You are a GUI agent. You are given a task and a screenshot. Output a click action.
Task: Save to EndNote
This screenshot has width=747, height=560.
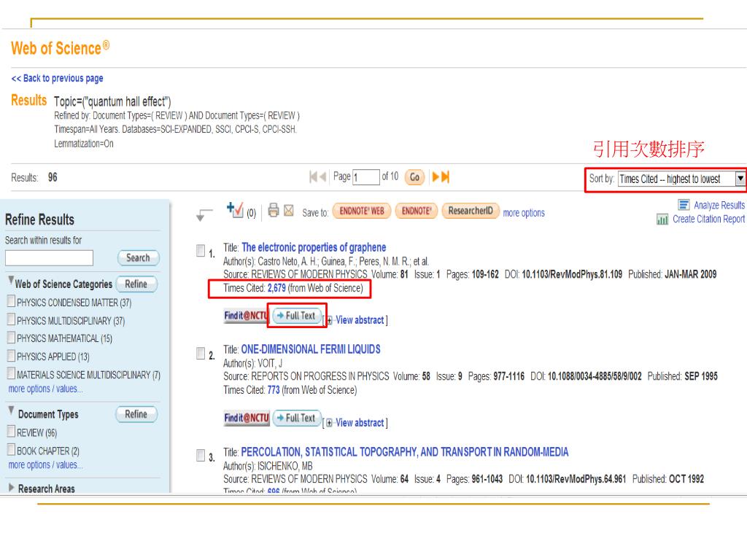point(417,211)
